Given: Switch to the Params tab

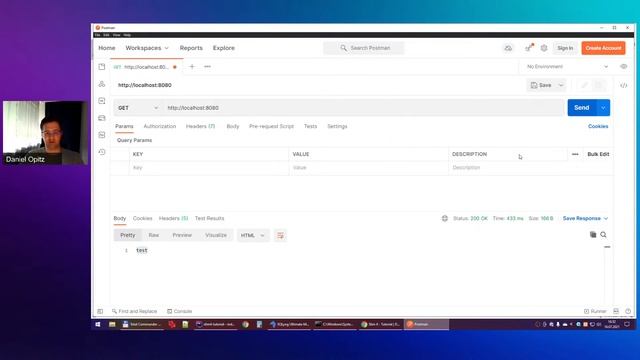Looking at the screenshot, I should point(124,127).
